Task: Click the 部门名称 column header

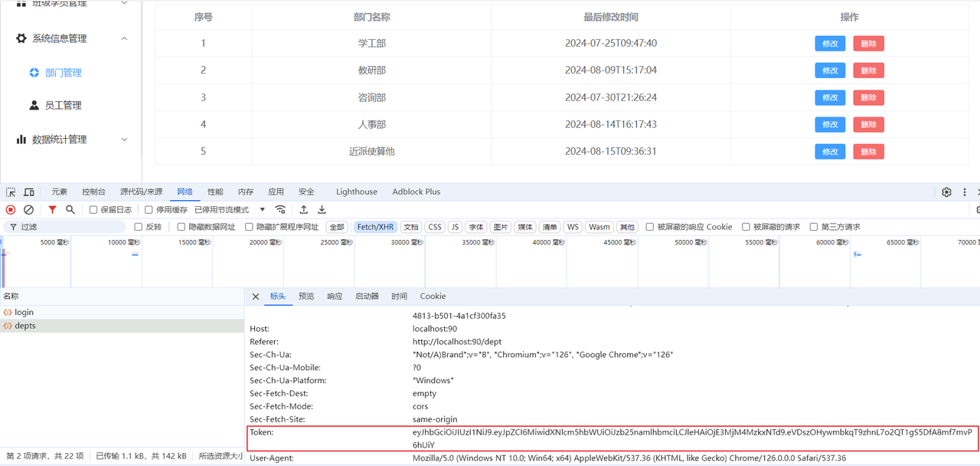Action: [x=372, y=17]
